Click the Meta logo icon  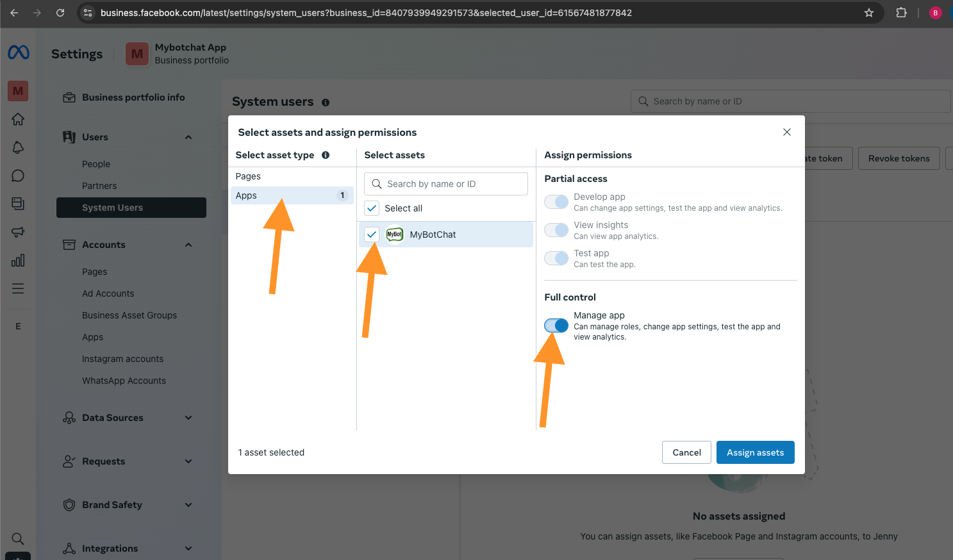(x=19, y=53)
